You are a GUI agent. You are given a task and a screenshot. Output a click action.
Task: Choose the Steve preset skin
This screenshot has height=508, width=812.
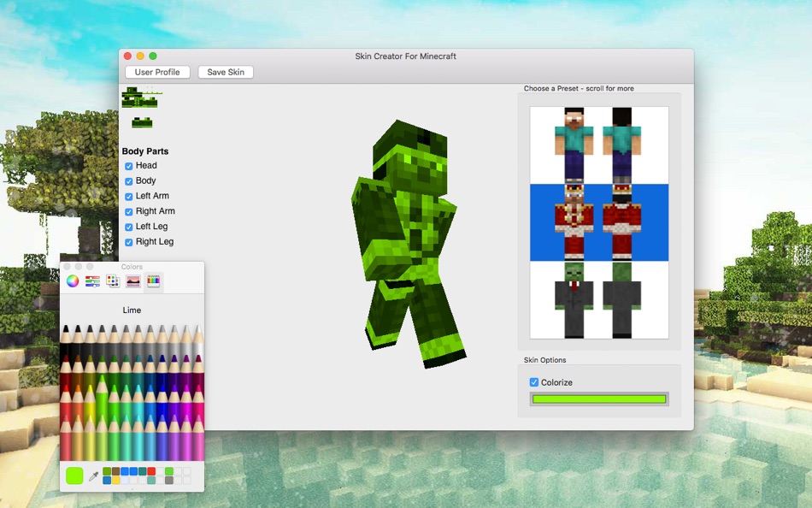(599, 145)
